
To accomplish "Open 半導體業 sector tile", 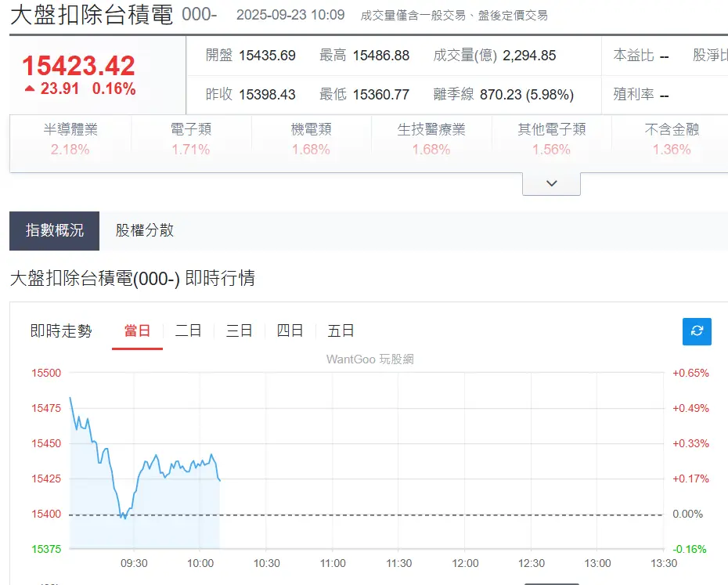I will click(70, 139).
